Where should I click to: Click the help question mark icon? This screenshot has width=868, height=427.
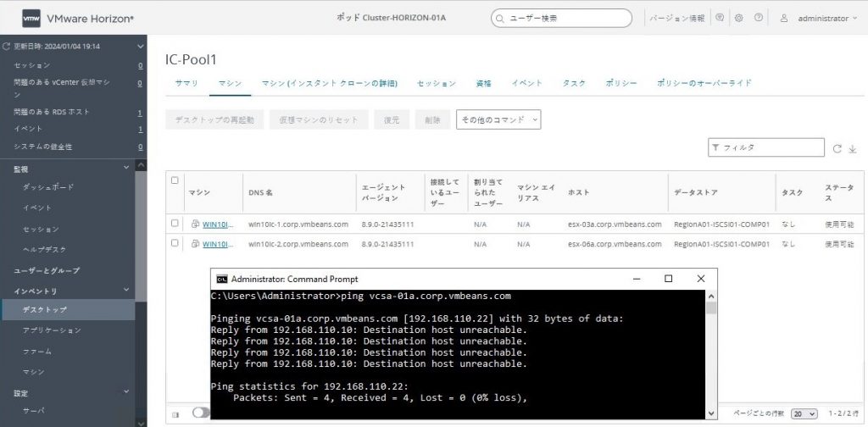tap(759, 18)
